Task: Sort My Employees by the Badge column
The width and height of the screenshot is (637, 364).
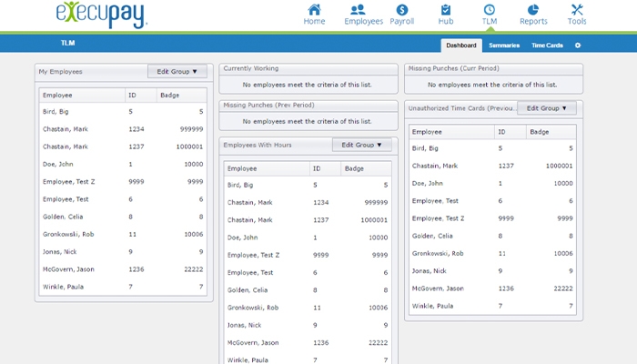Action: point(181,95)
